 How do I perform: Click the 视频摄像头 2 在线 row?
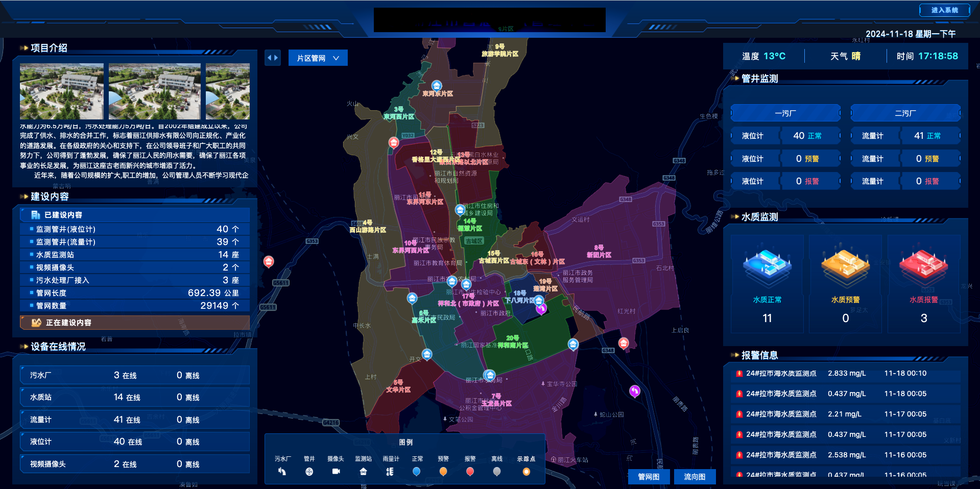(x=135, y=464)
